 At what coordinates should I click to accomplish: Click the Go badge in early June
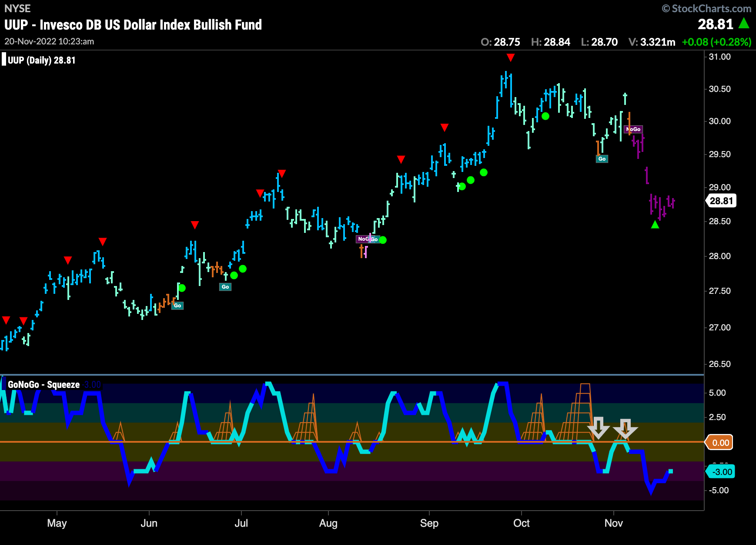click(177, 306)
